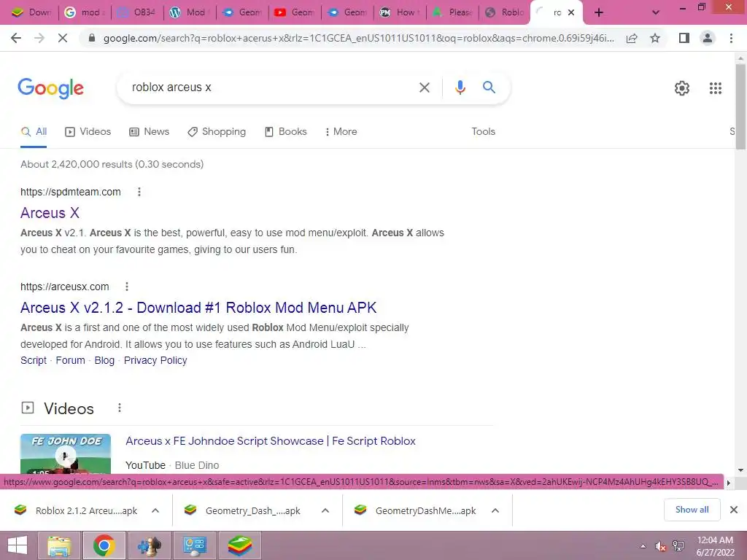Go to the Google logo homepage

[x=51, y=88]
